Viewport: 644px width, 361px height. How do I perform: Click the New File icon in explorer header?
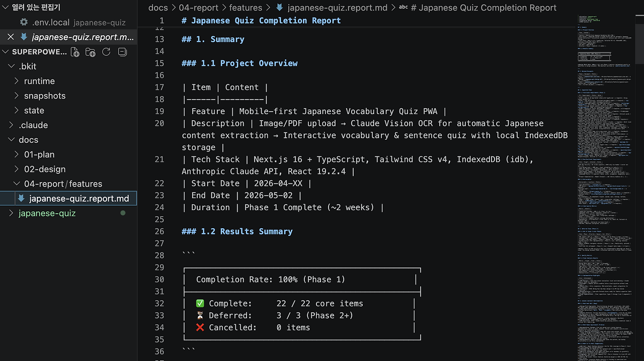(75, 52)
